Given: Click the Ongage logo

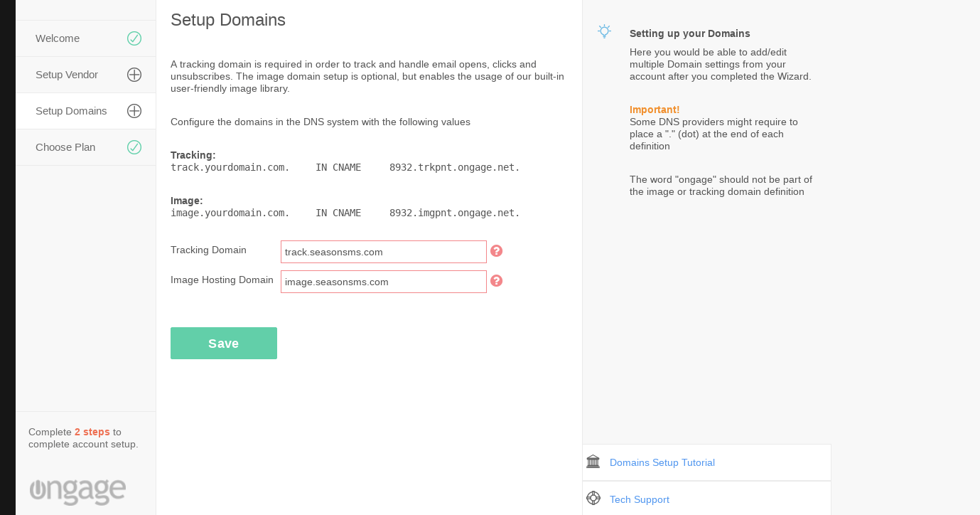Looking at the screenshot, I should click(x=78, y=491).
